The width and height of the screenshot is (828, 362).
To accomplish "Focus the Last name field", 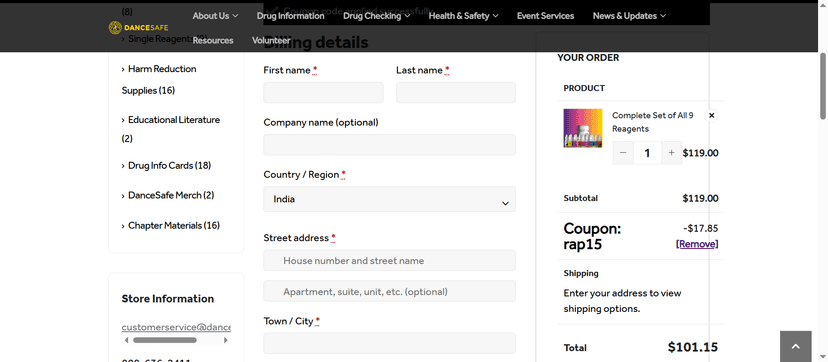I will click(456, 92).
